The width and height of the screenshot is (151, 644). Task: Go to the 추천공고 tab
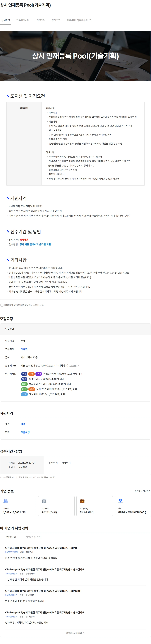[x=56, y=20]
